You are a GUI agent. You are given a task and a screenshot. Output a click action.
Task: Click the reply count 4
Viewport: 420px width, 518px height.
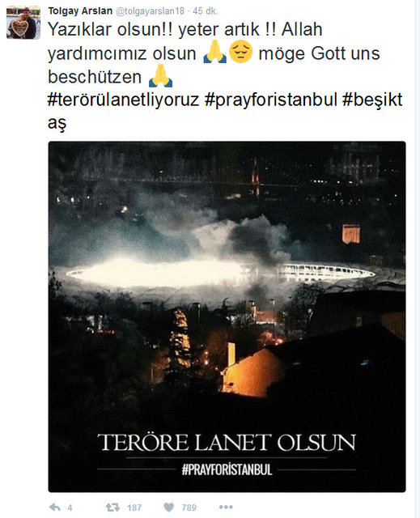70,507
